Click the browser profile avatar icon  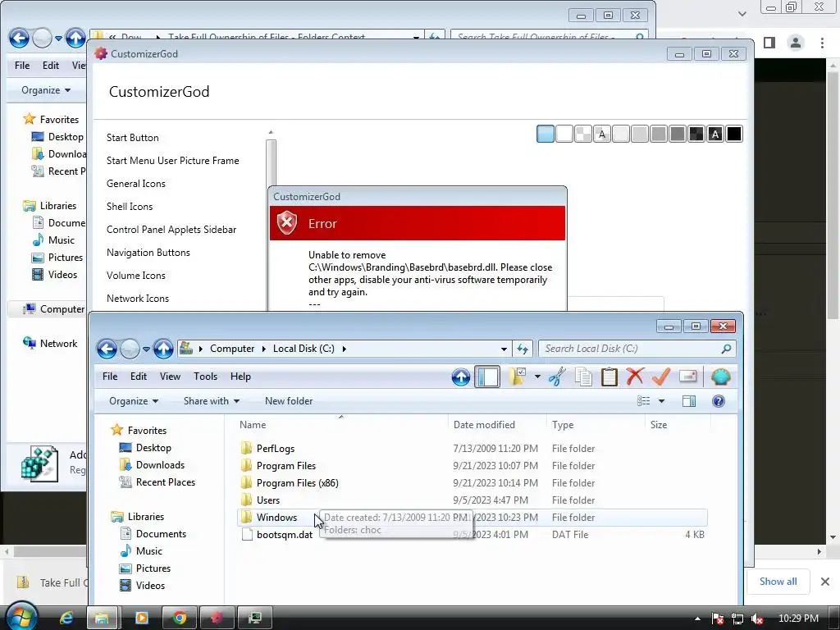(x=796, y=43)
